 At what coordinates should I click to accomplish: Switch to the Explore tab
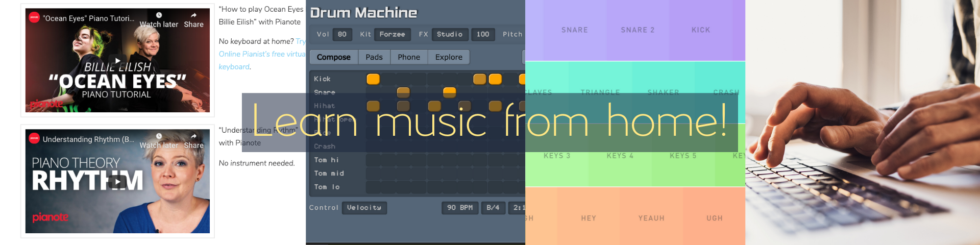tap(449, 57)
